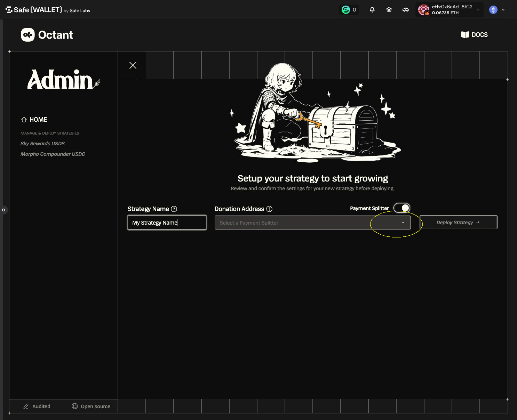Click the Audited link
Screen dimensions: 517x420
coord(37,406)
